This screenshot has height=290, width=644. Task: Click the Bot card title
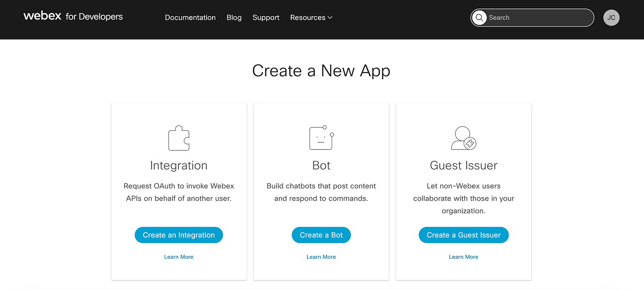click(x=321, y=165)
